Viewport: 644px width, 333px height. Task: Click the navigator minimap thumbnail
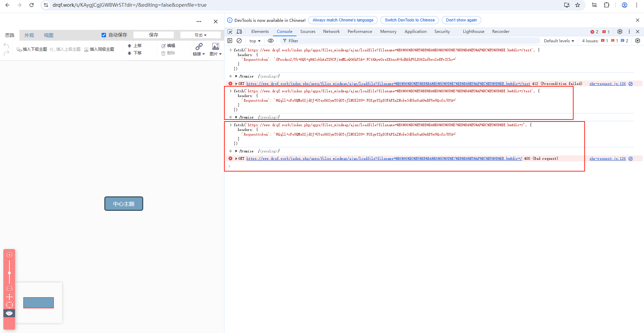coord(39,303)
